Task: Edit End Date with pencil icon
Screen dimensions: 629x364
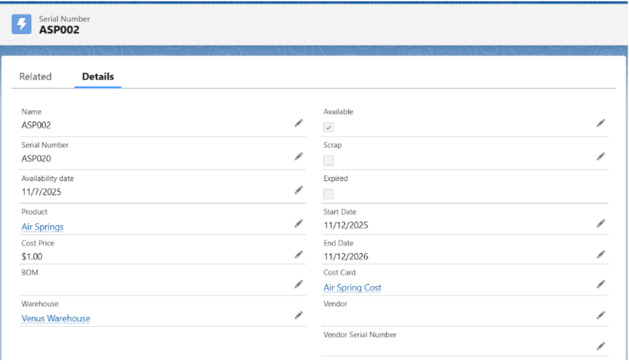Action: 600,254
